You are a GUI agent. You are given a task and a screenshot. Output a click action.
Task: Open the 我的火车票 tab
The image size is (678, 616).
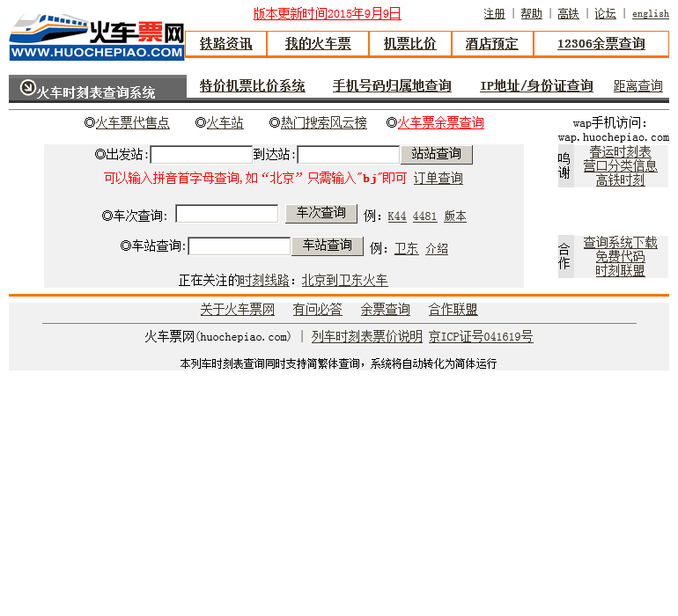click(x=318, y=44)
